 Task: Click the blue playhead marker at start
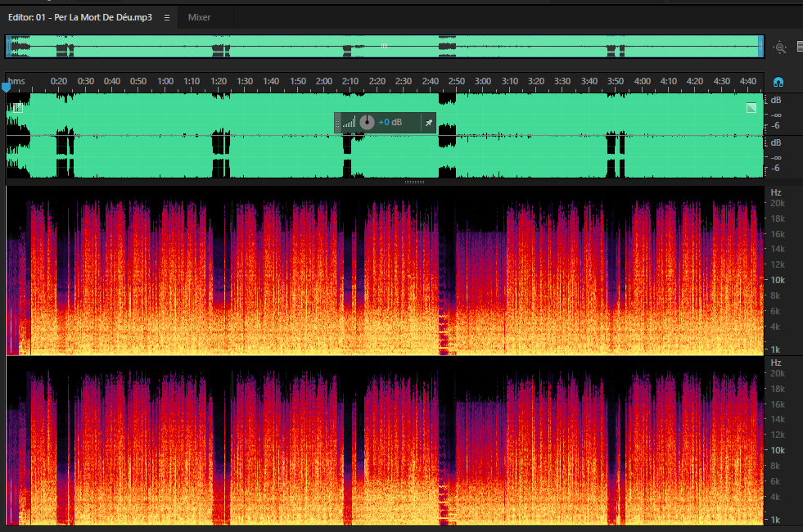pyautogui.click(x=7, y=87)
